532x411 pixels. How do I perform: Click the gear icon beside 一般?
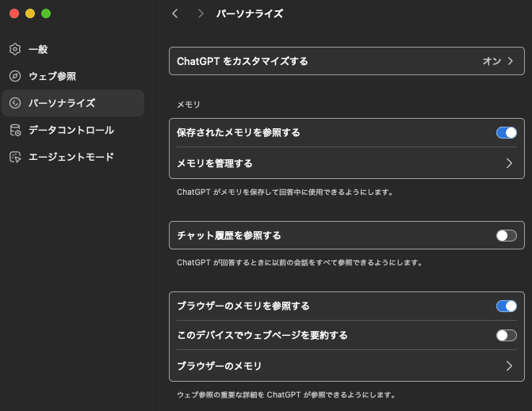tap(15, 49)
